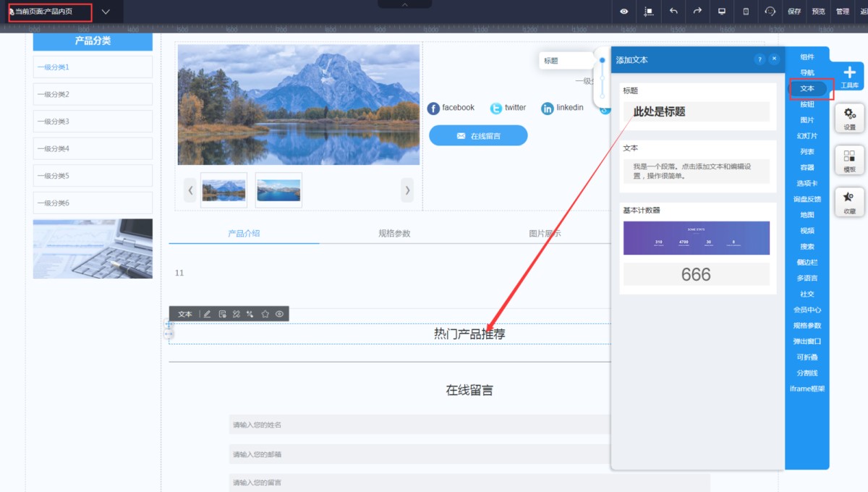868x492 pixels.
Task: Select 按钮 in the component list
Action: (807, 104)
